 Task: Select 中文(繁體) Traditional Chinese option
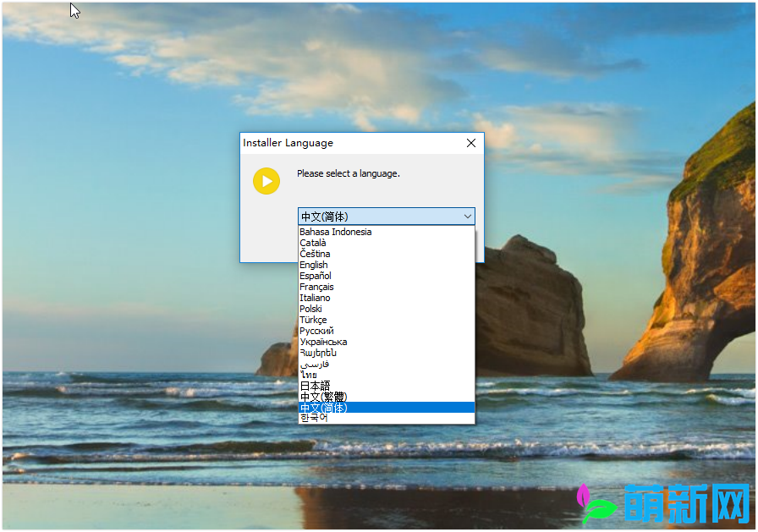coord(387,397)
